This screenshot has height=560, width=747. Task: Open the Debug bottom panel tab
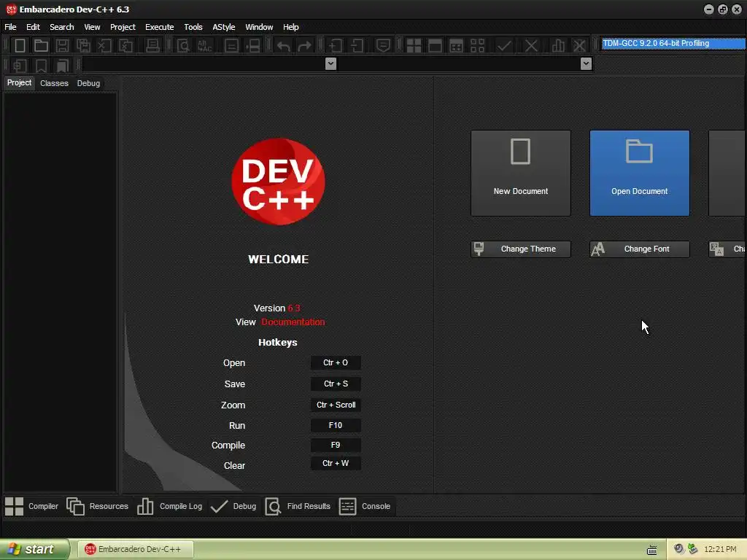click(233, 506)
